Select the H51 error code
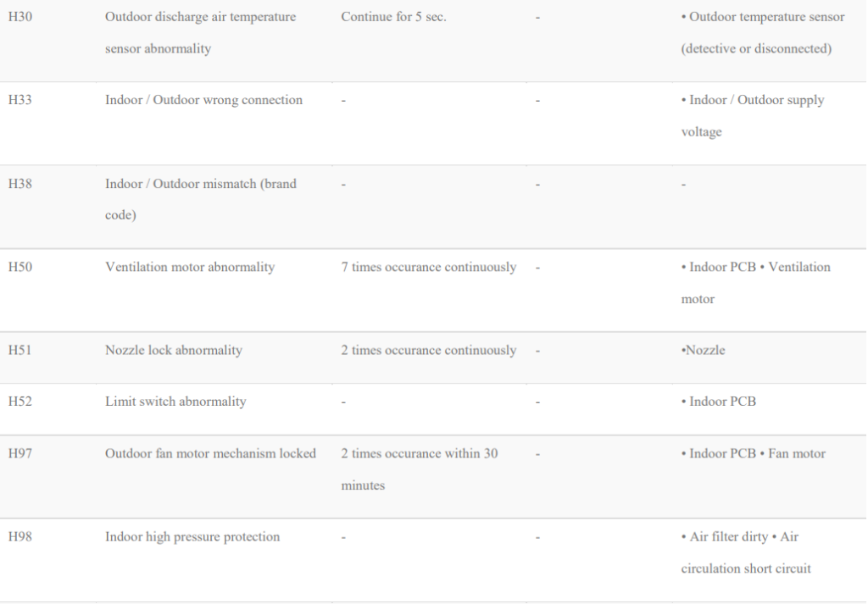 (x=20, y=350)
